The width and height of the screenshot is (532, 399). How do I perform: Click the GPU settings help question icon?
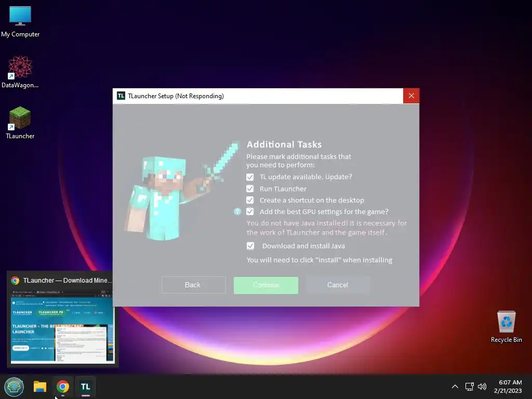coord(237,212)
